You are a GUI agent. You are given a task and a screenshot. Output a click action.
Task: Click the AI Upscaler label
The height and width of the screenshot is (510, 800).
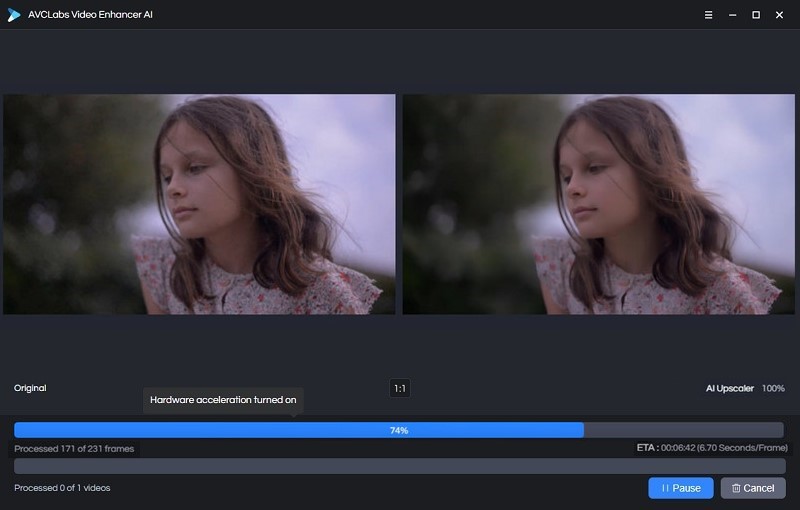[x=730, y=389]
